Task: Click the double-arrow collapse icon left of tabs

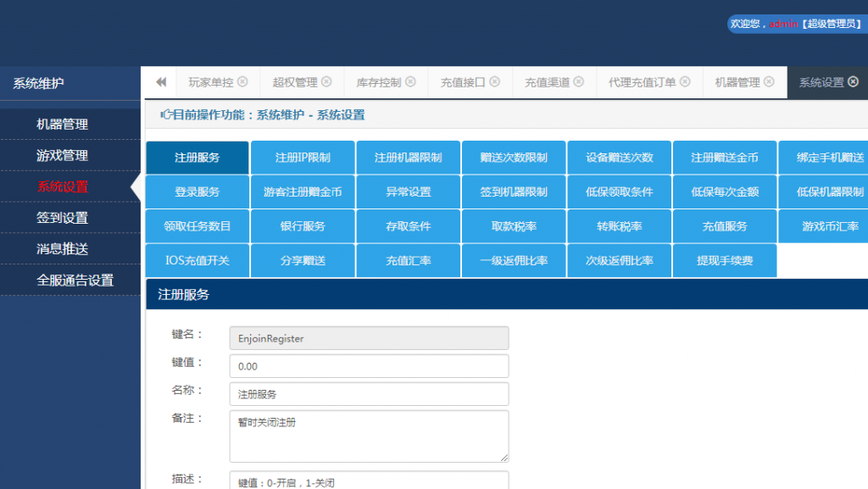Action: tap(159, 82)
